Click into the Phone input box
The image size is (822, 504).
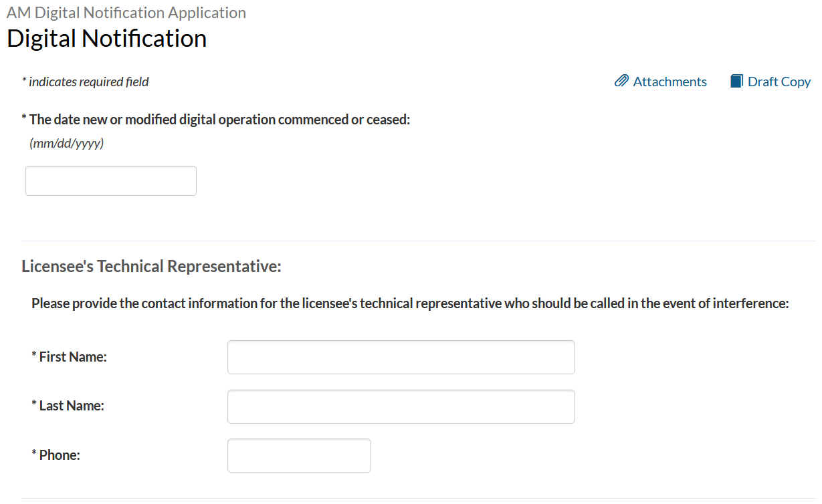click(299, 456)
